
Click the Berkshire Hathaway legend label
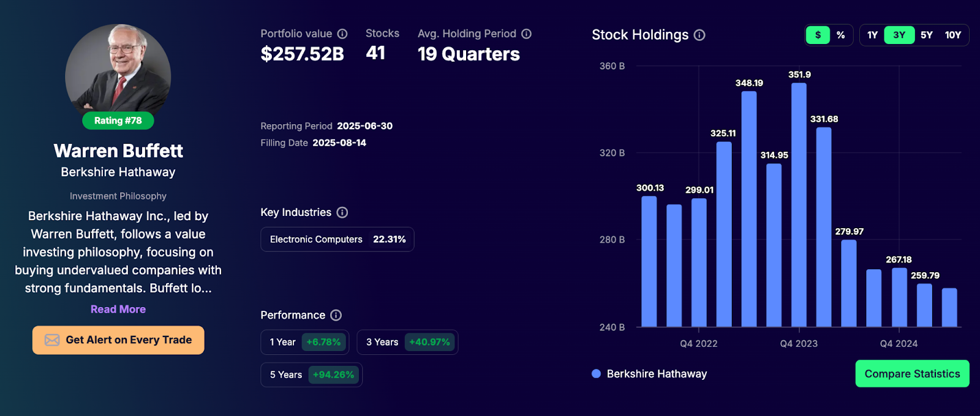pos(657,374)
